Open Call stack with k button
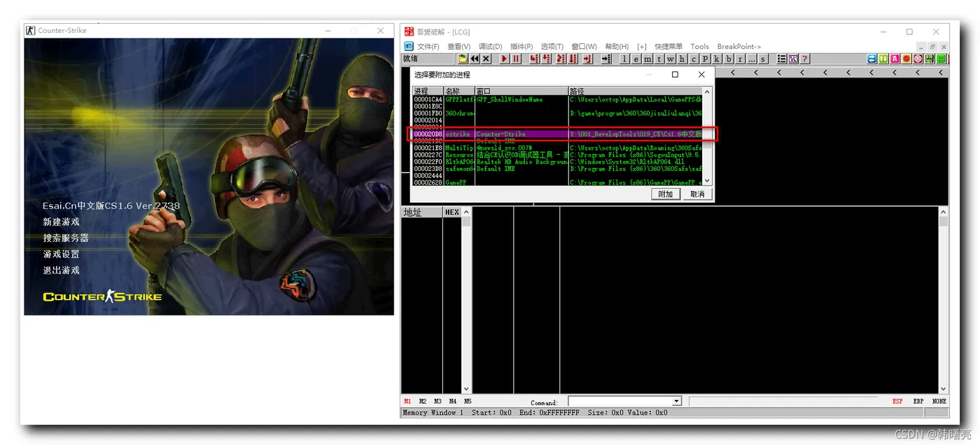Image resolution: width=980 pixels, height=445 pixels. pos(717,59)
